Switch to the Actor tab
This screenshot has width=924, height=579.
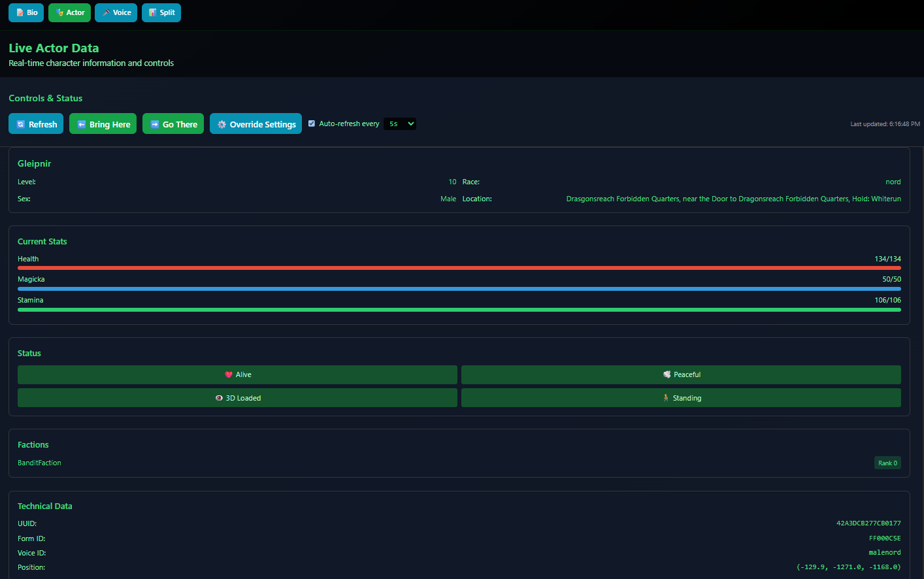69,12
